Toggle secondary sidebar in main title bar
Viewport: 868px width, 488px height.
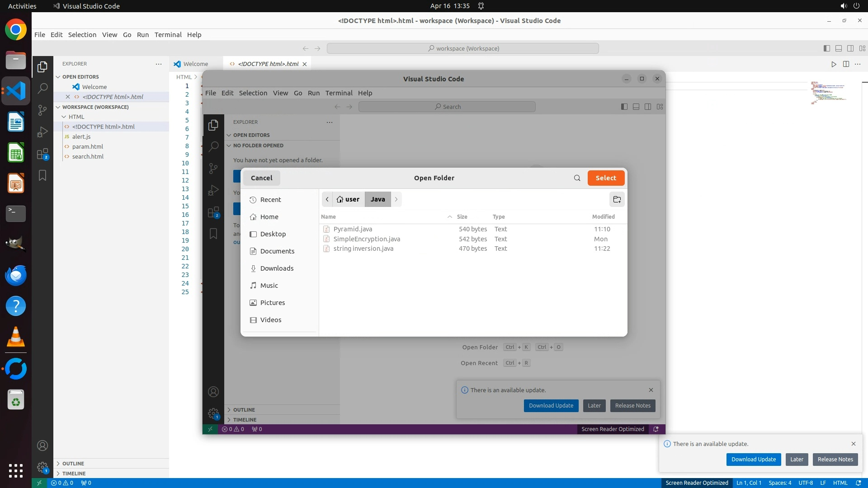[850, 48]
